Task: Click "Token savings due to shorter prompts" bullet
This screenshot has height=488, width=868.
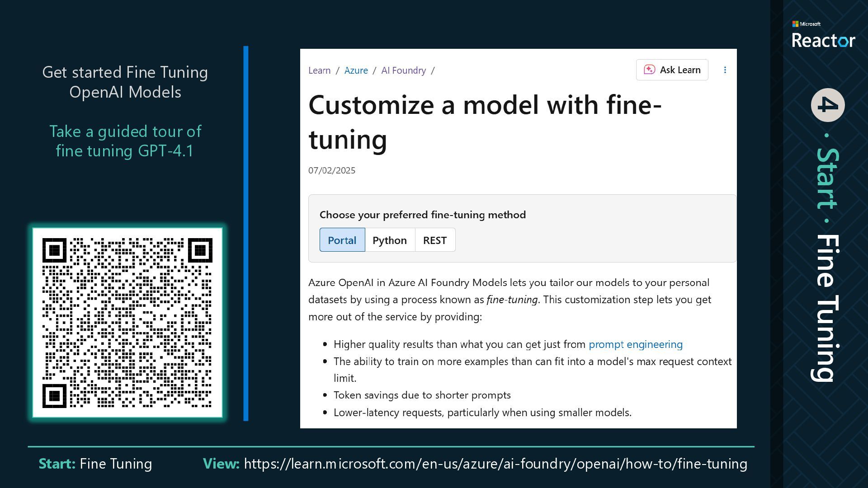Action: coord(422,395)
